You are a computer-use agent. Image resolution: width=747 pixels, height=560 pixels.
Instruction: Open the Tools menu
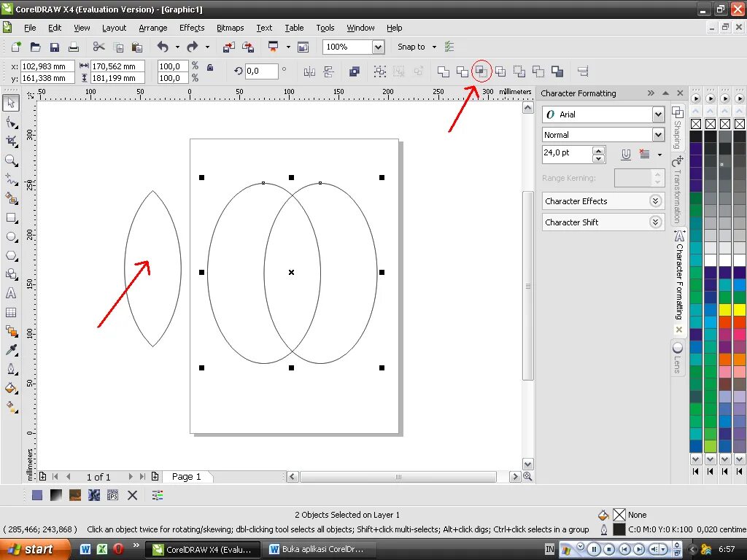325,28
